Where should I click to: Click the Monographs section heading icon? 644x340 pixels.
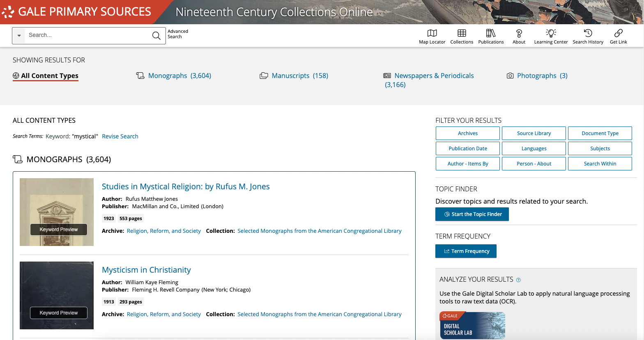pos(18,159)
